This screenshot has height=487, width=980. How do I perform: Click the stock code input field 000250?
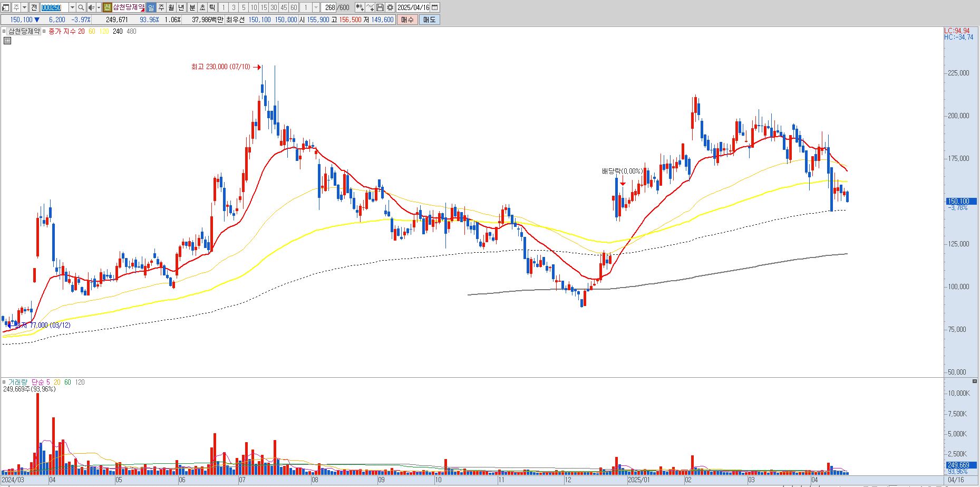[x=54, y=7]
